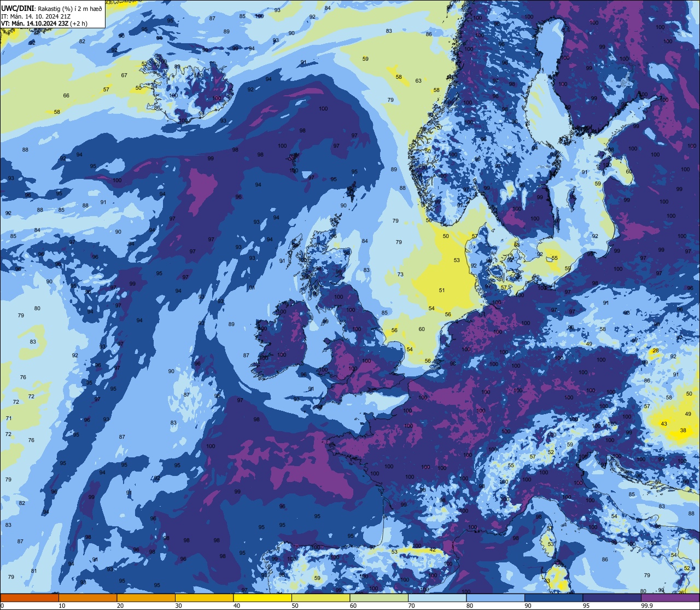This screenshot has height=610, width=700.
Task: Click the 'UWC/DINI' title text
Action: click(x=18, y=9)
